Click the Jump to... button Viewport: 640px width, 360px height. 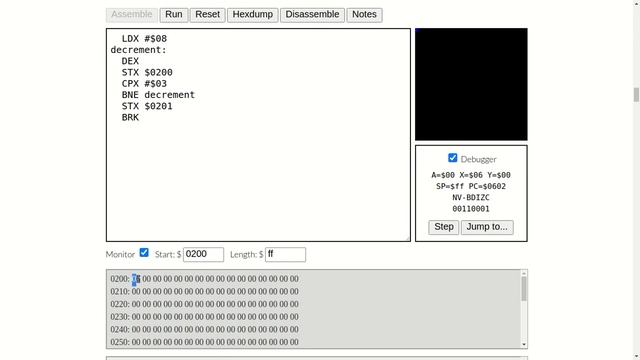click(487, 227)
